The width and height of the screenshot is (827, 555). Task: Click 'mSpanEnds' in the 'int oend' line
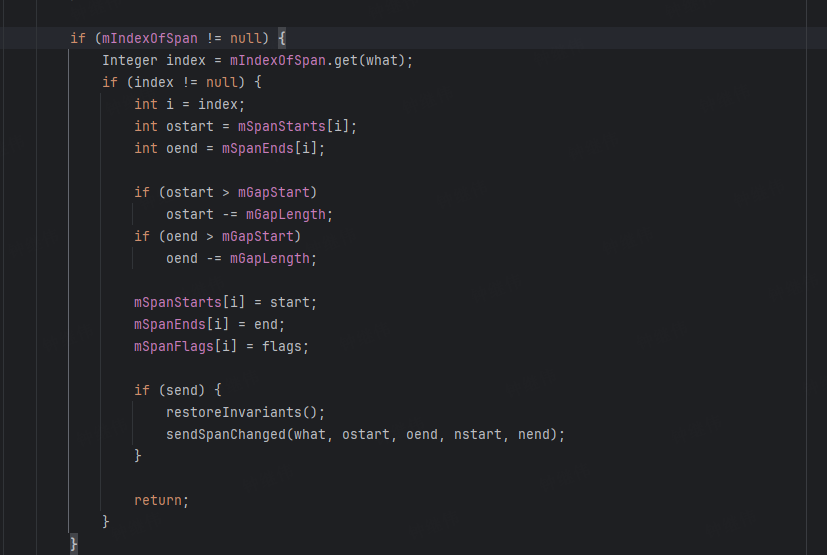coord(257,149)
